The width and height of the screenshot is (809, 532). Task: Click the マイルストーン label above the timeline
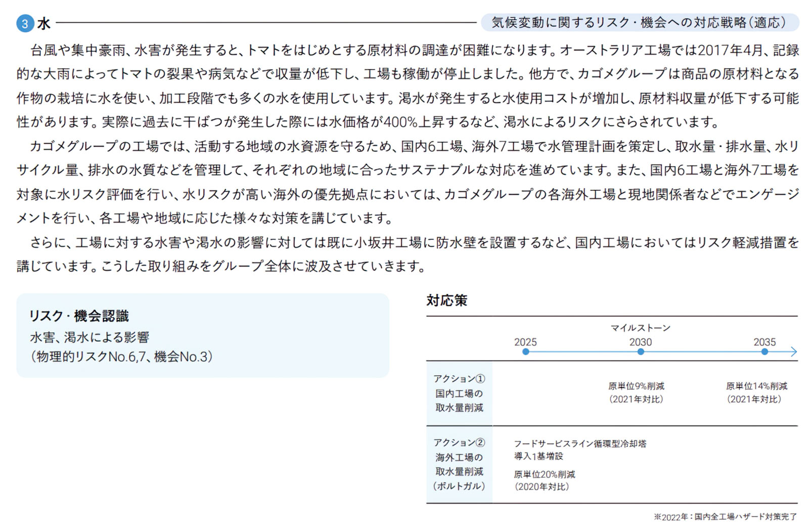(640, 328)
